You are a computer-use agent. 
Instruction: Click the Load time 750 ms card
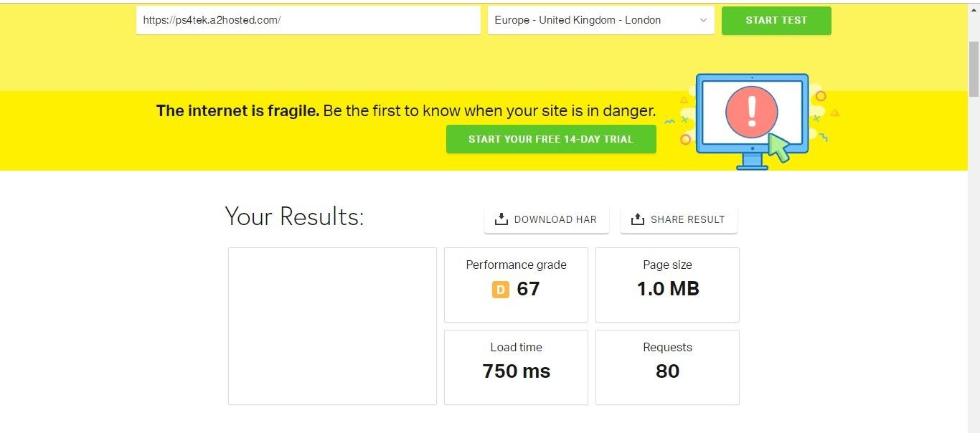coord(516,367)
